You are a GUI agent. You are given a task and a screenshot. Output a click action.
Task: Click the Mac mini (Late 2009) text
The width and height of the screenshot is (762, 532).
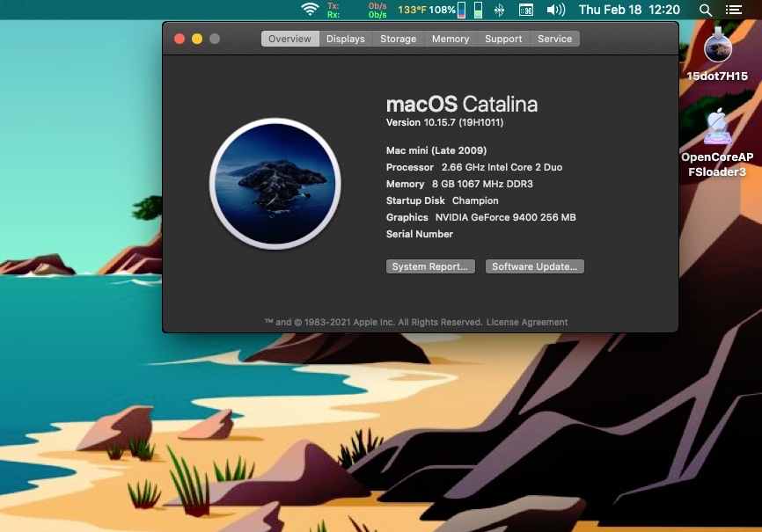436,150
